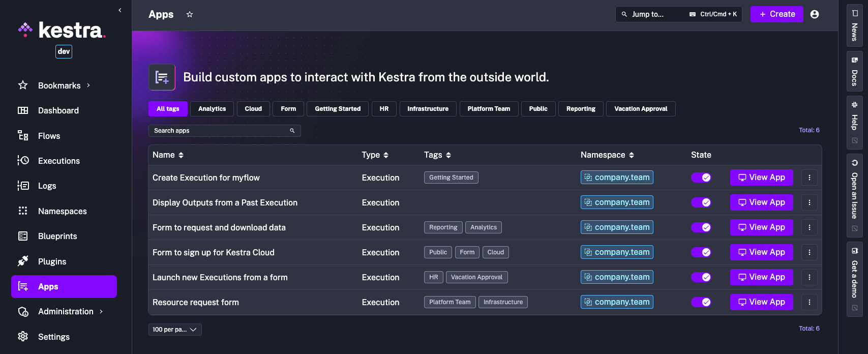868x354 pixels.
Task: Toggle state of Display Outputs from a Past Execution
Action: pyautogui.click(x=701, y=202)
